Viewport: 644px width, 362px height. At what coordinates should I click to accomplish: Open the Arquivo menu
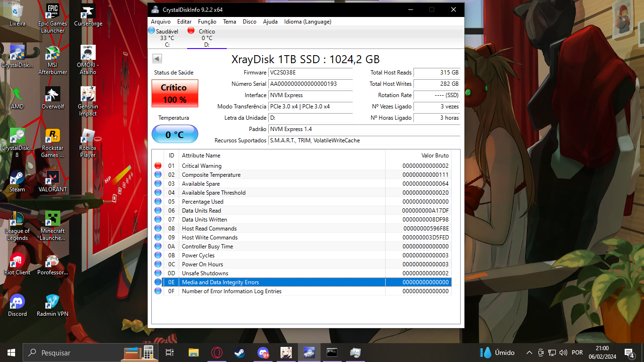[x=161, y=22]
